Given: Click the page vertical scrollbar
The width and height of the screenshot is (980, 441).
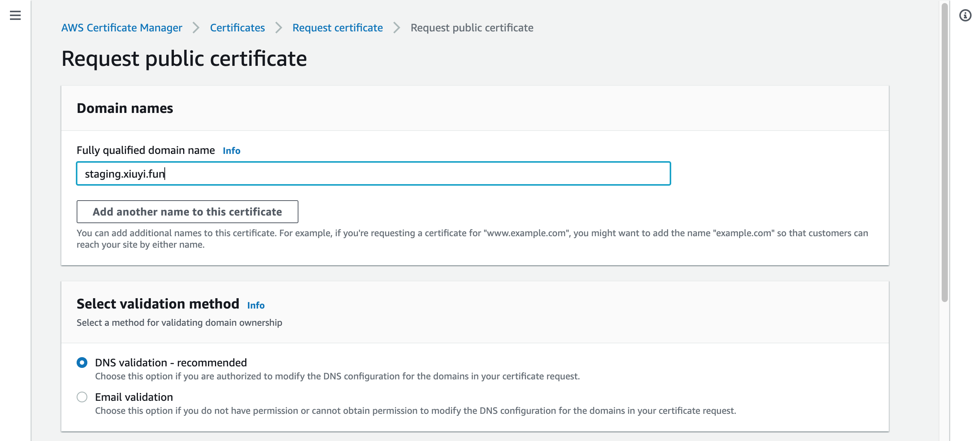Looking at the screenshot, I should pyautogui.click(x=945, y=153).
